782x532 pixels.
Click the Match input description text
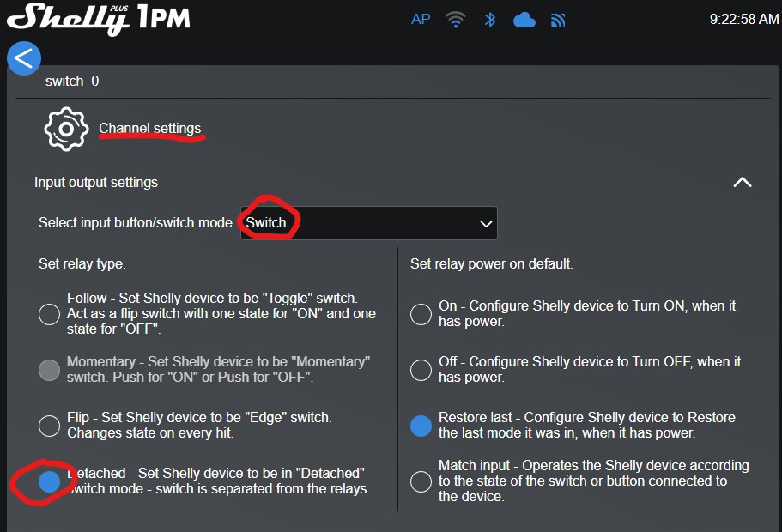point(593,481)
